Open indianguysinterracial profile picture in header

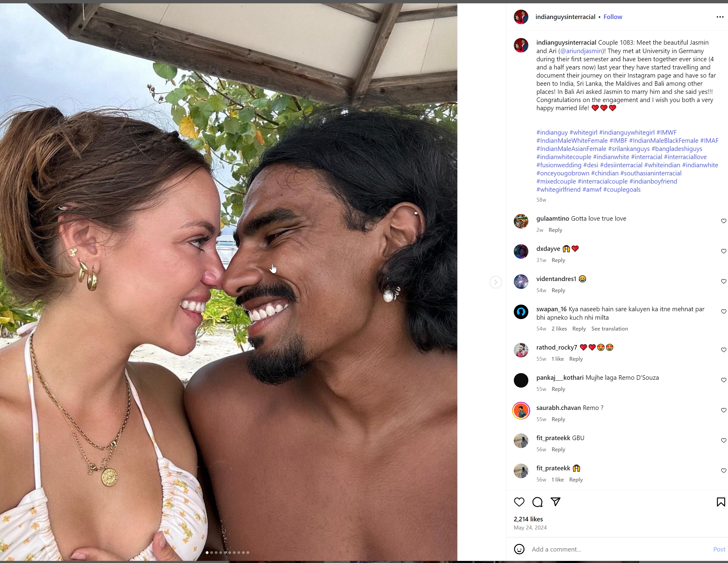(x=521, y=17)
